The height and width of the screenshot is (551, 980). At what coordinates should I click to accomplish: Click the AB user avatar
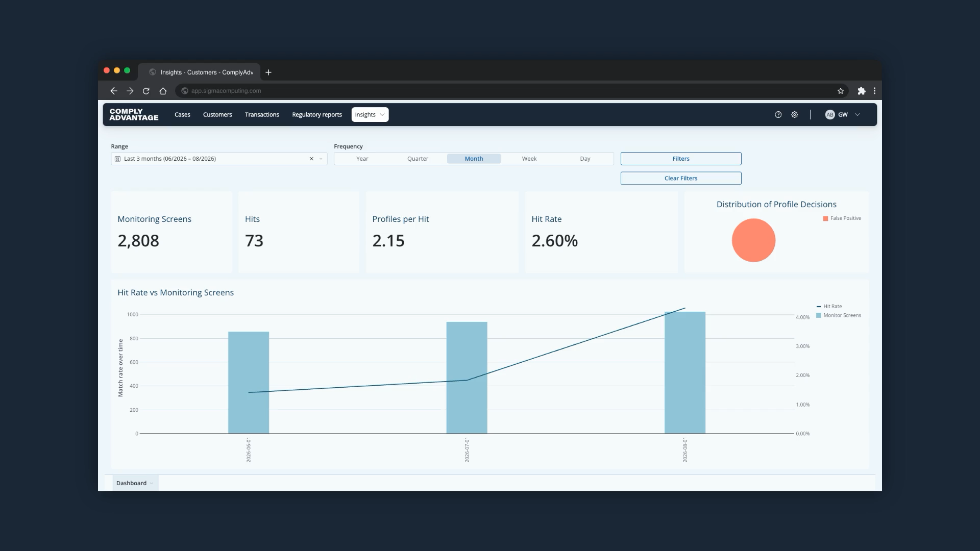(x=830, y=115)
